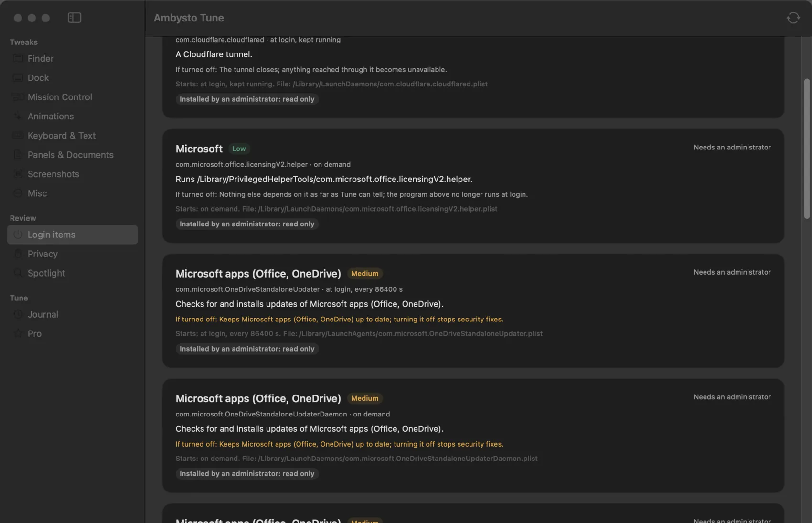Click the Medium badge on the OneDriveStandaloneUpdaterDaemon card
The image size is (812, 523).
click(364, 398)
